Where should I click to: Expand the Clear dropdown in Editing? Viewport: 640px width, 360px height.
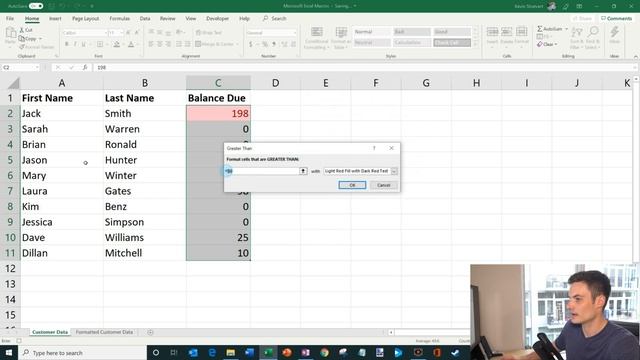(556, 44)
